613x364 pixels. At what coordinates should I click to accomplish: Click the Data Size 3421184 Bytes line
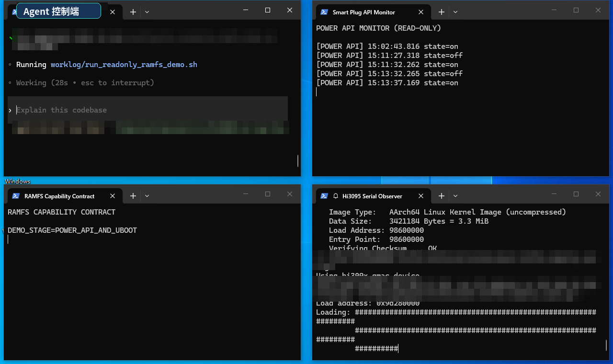point(409,221)
